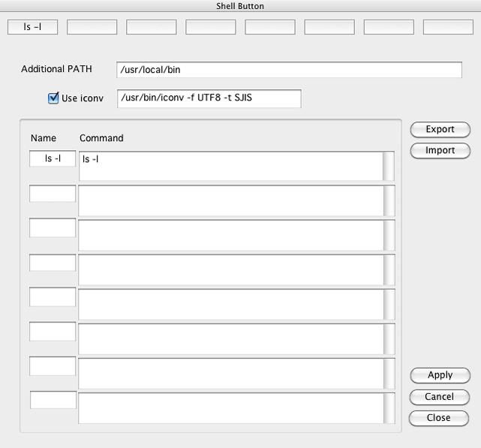This screenshot has height=448, width=481.
Task: Click the third empty shell button in top row
Action: pyautogui.click(x=152, y=27)
